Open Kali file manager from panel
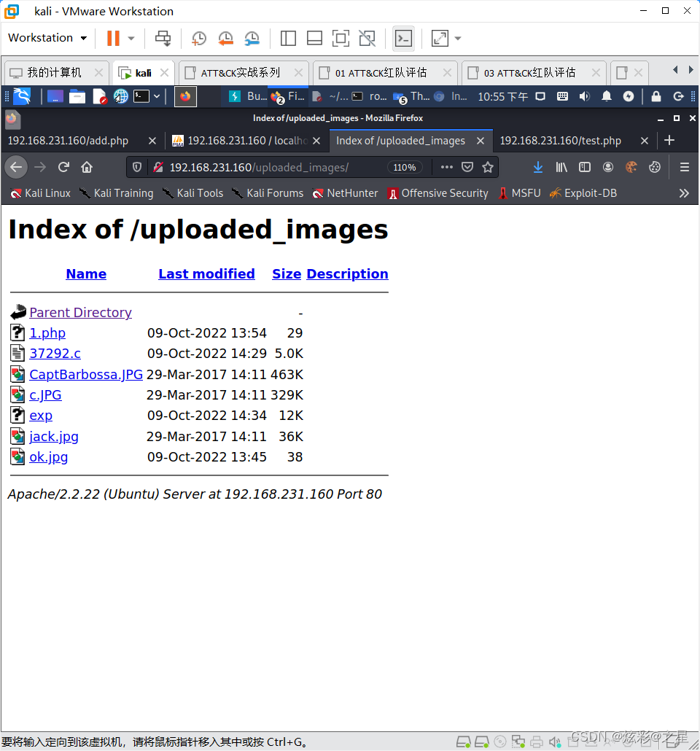Image resolution: width=700 pixels, height=751 pixels. point(77,97)
